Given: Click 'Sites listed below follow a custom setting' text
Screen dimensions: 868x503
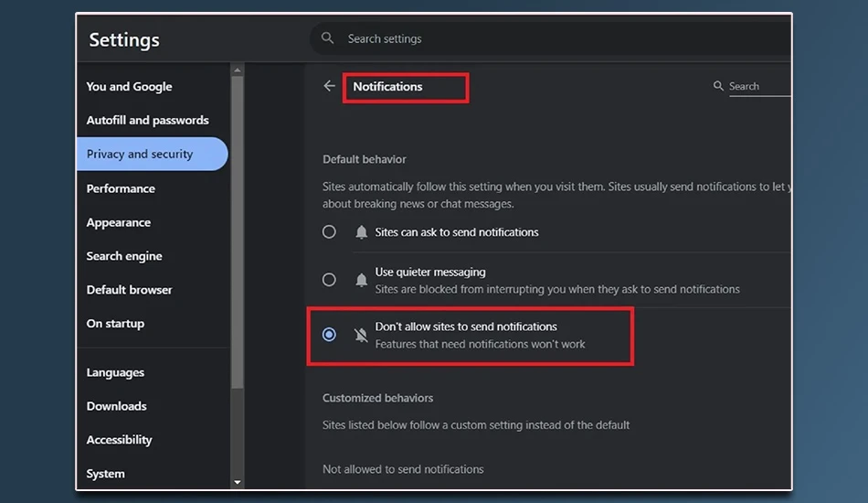Looking at the screenshot, I should coord(476,425).
